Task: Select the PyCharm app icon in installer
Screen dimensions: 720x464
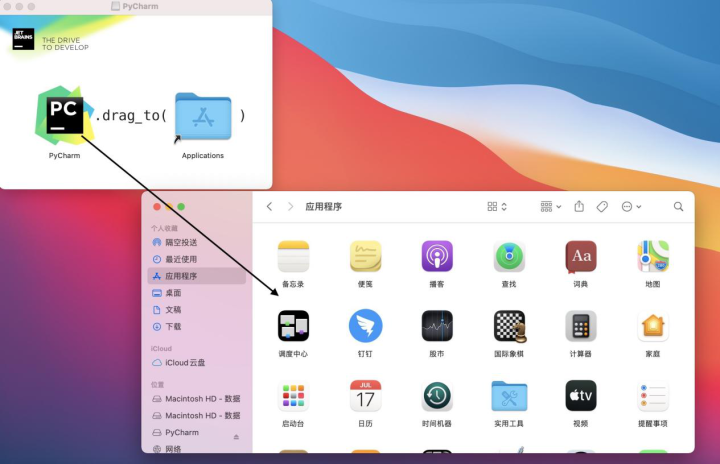Action: (65, 115)
